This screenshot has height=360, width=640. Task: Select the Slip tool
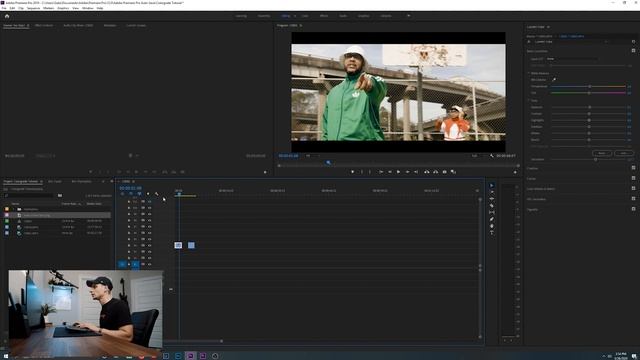coord(491,212)
